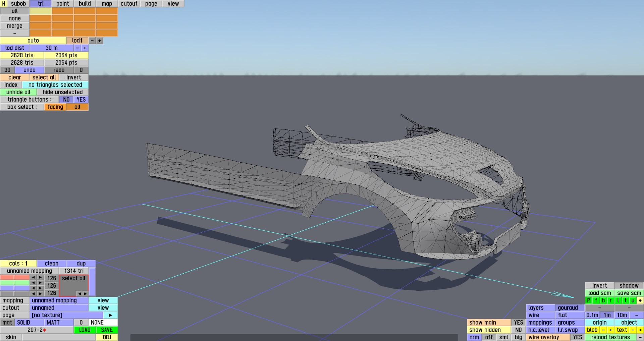
Task: Click the lod1 level selector
Action: point(77,41)
